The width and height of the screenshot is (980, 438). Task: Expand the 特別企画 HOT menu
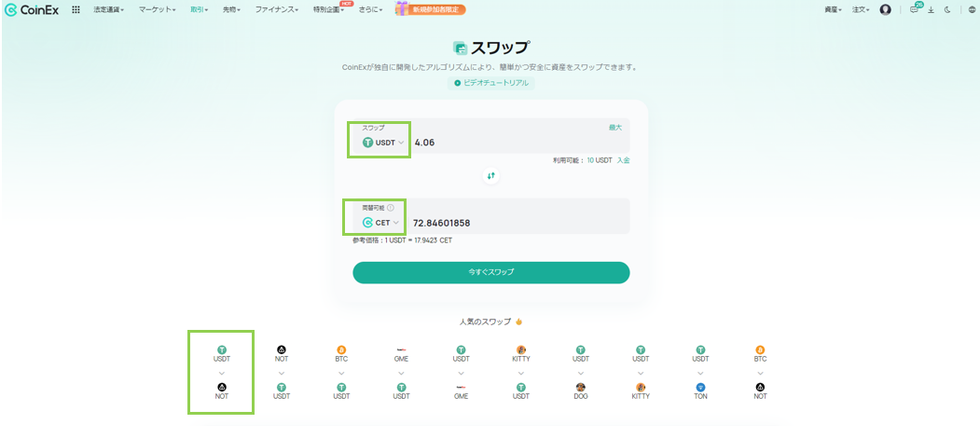point(329,10)
